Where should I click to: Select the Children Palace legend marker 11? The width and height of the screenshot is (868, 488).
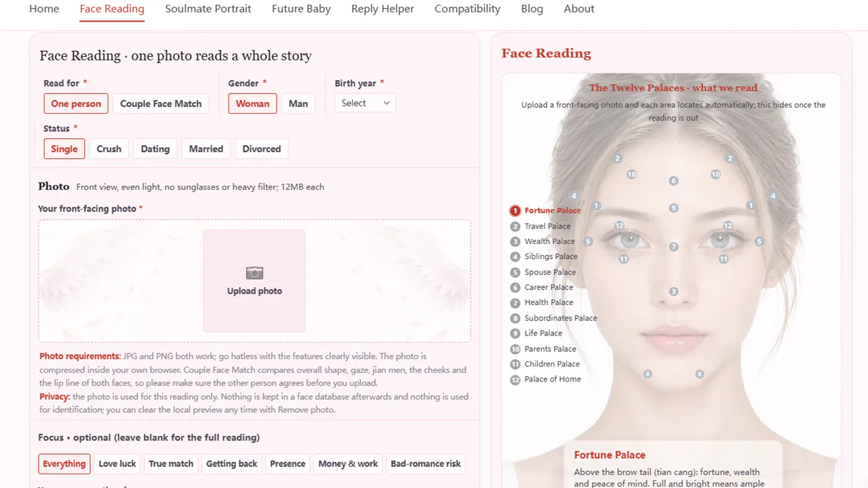point(515,364)
